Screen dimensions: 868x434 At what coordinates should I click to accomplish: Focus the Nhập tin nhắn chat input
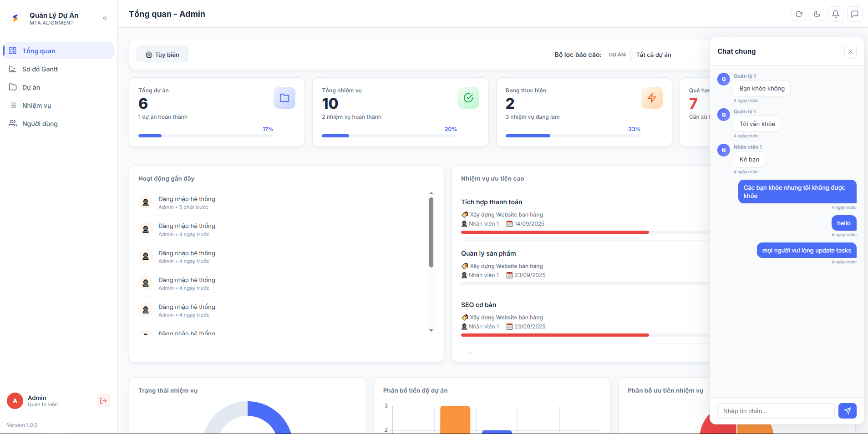776,411
